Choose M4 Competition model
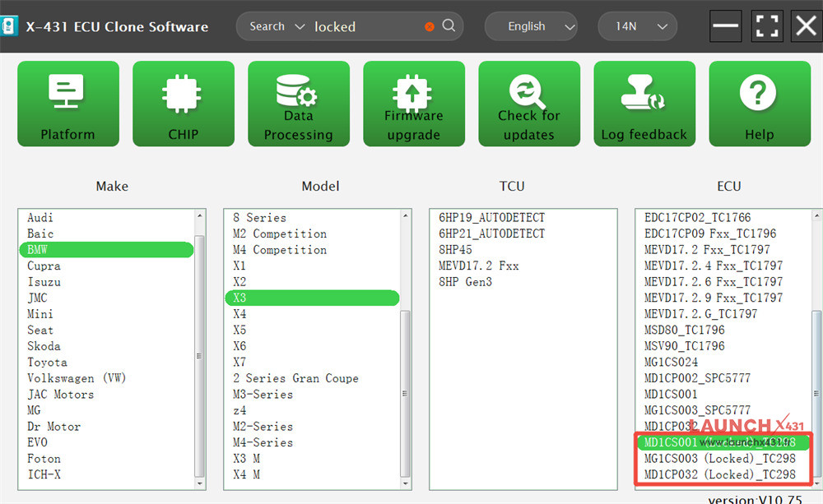Screen dimensions: 823x504 [280, 250]
